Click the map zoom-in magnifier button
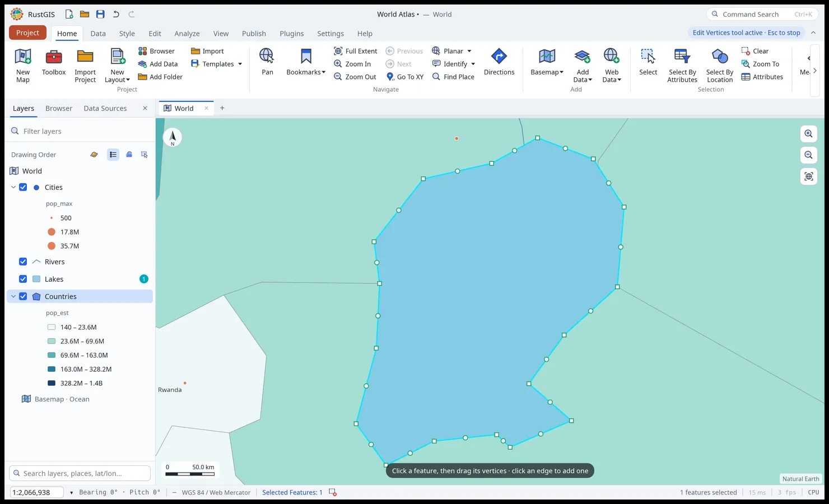829x504 pixels. tap(808, 134)
